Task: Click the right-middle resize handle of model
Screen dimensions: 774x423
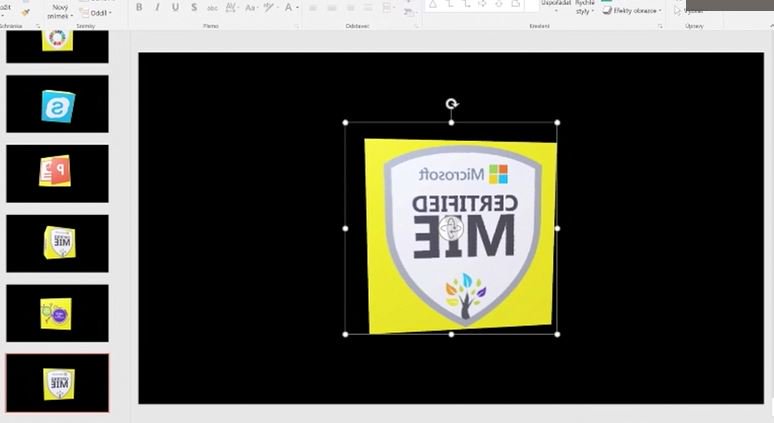Action: point(557,229)
